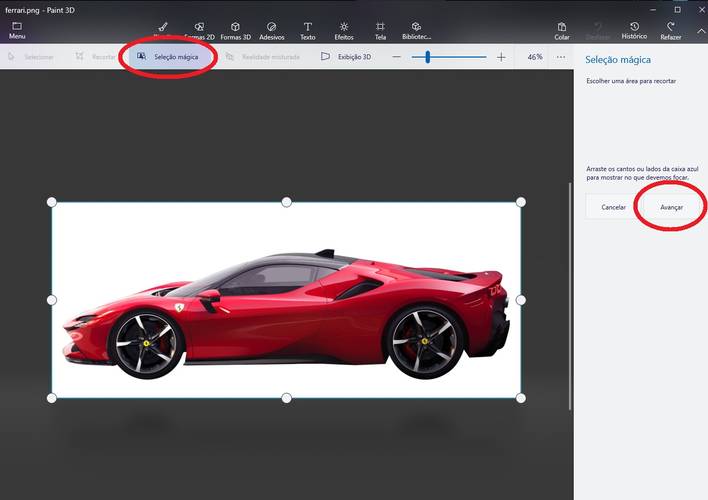Click the Seleção mágica panel heading
This screenshot has width=708, height=500.
(x=618, y=60)
